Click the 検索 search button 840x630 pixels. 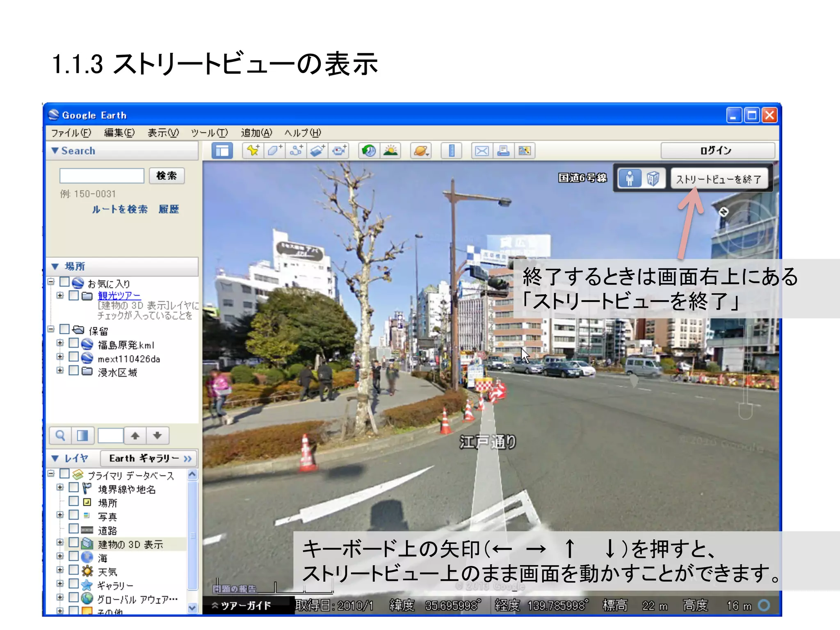167,176
